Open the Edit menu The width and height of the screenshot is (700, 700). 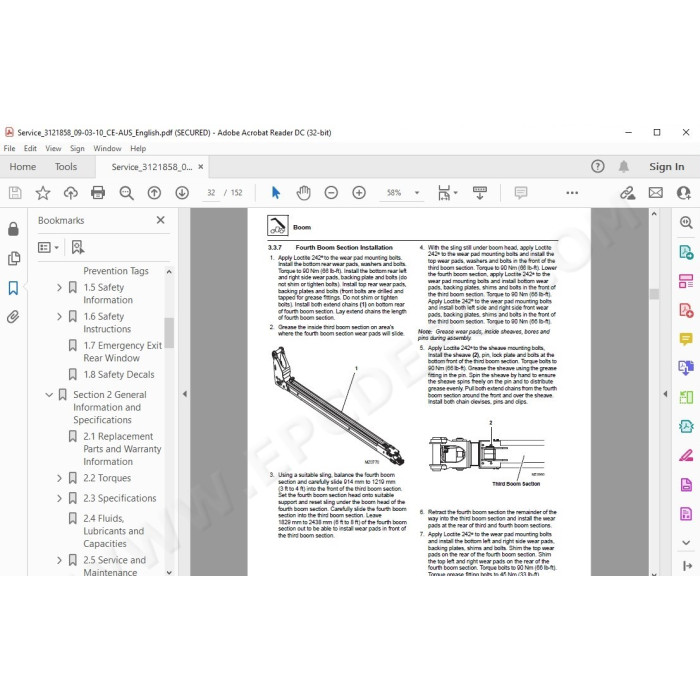click(x=30, y=148)
